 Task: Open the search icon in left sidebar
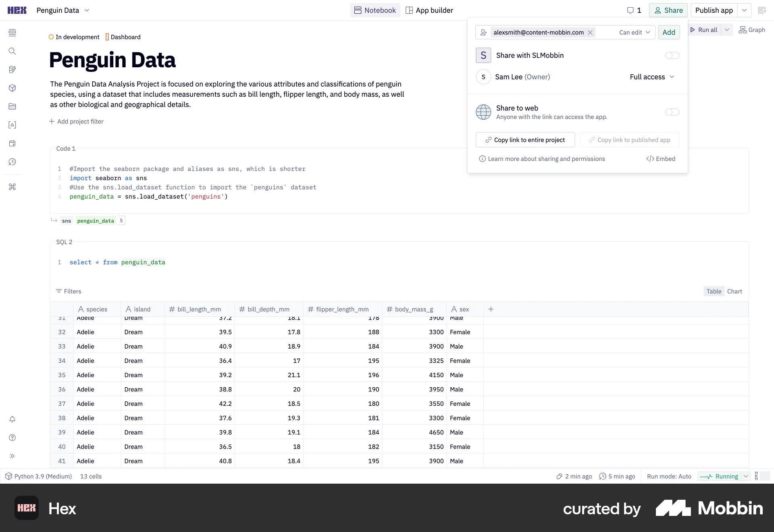[x=12, y=51]
